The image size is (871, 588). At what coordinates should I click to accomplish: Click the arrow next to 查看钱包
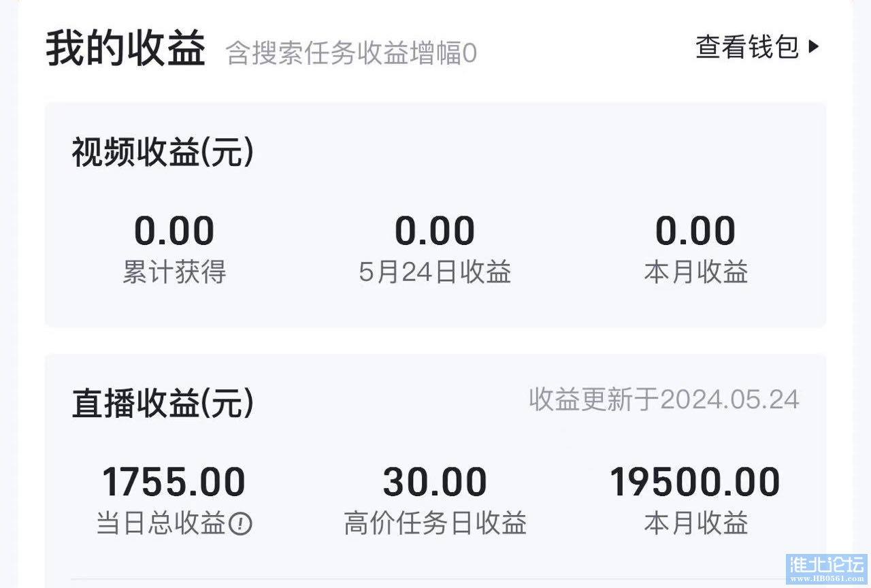[814, 47]
